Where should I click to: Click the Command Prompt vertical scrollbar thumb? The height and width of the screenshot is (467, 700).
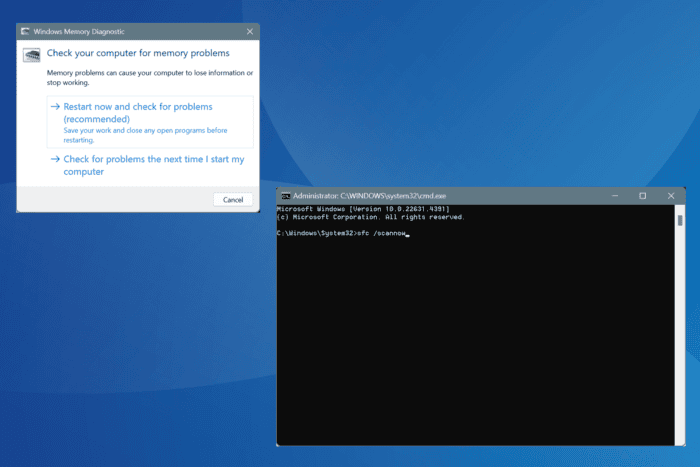click(680, 220)
